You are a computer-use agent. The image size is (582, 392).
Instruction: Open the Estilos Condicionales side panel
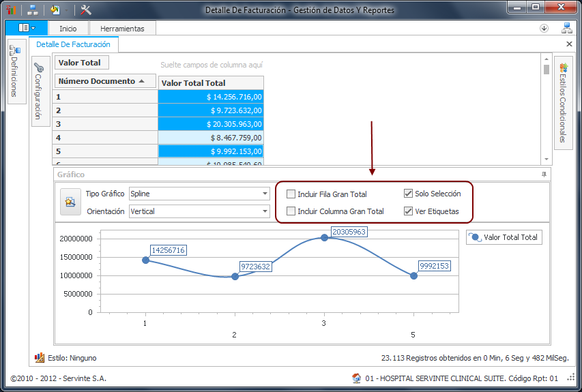click(562, 102)
